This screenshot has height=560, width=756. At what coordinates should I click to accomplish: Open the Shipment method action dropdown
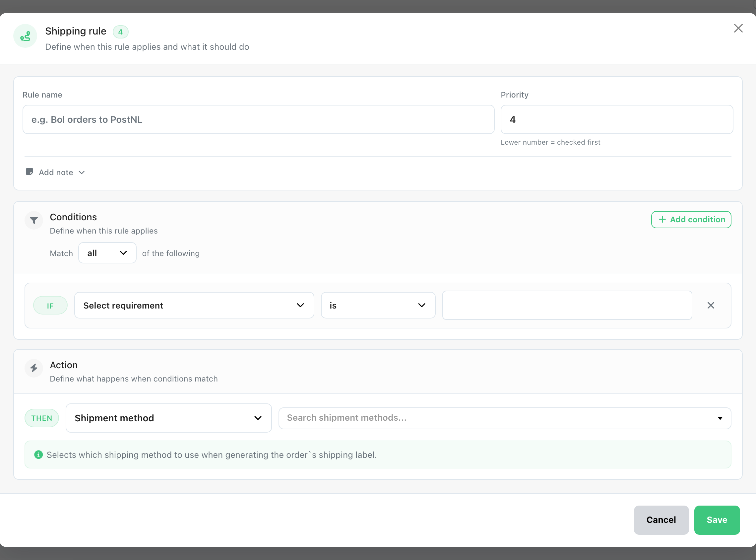click(169, 418)
